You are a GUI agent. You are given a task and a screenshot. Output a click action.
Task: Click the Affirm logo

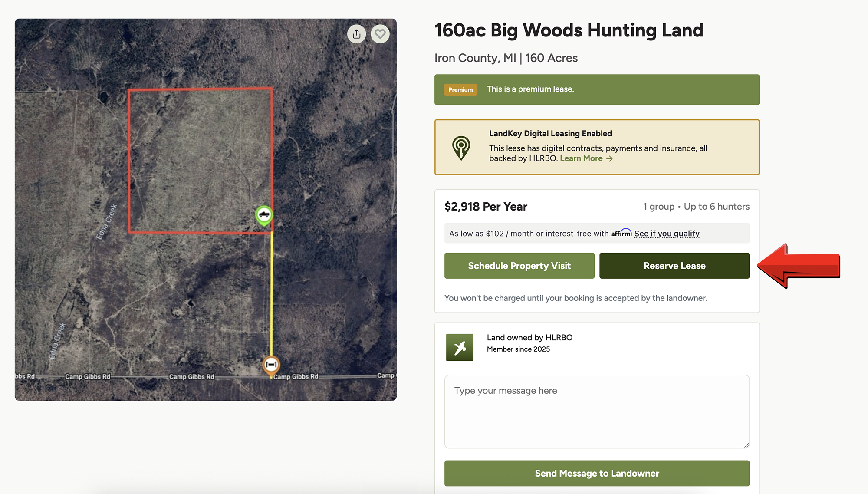pyautogui.click(x=621, y=233)
